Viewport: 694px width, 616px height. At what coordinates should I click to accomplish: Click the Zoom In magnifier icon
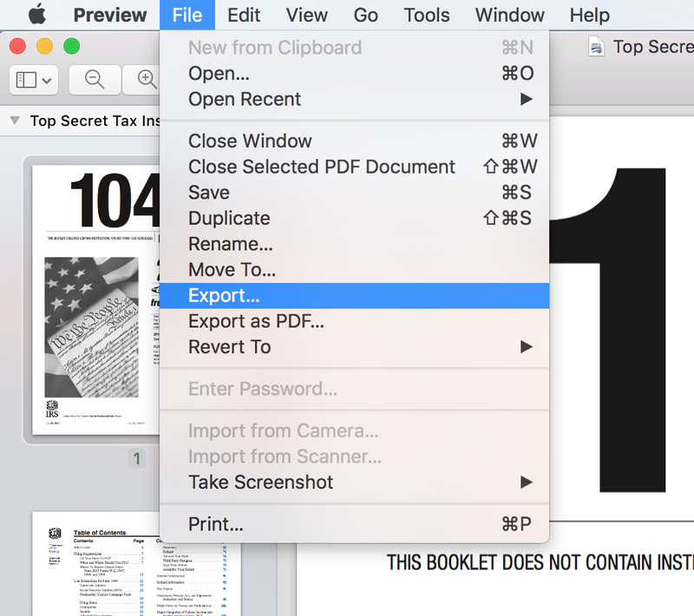141,80
